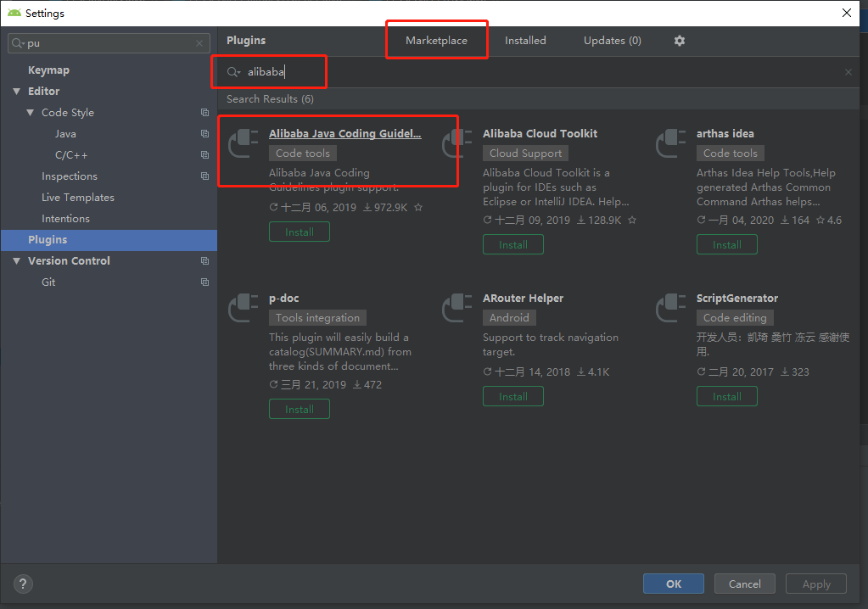Viewport: 868px width, 609px height.
Task: Click the Cloud Support category tag
Action: tap(525, 154)
